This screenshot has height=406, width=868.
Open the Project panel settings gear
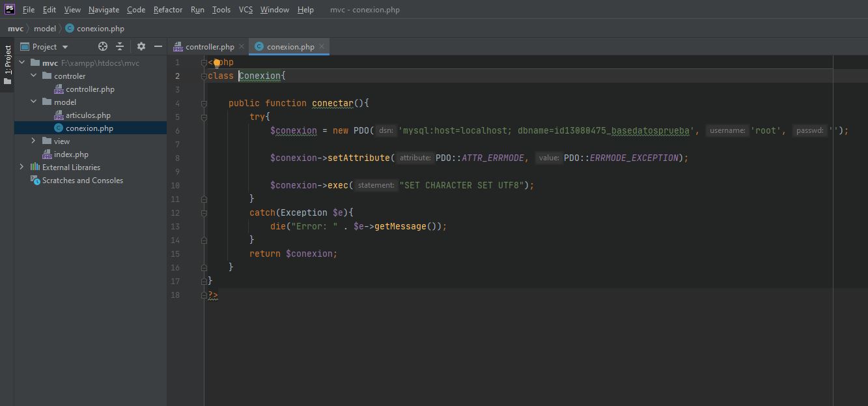point(141,46)
